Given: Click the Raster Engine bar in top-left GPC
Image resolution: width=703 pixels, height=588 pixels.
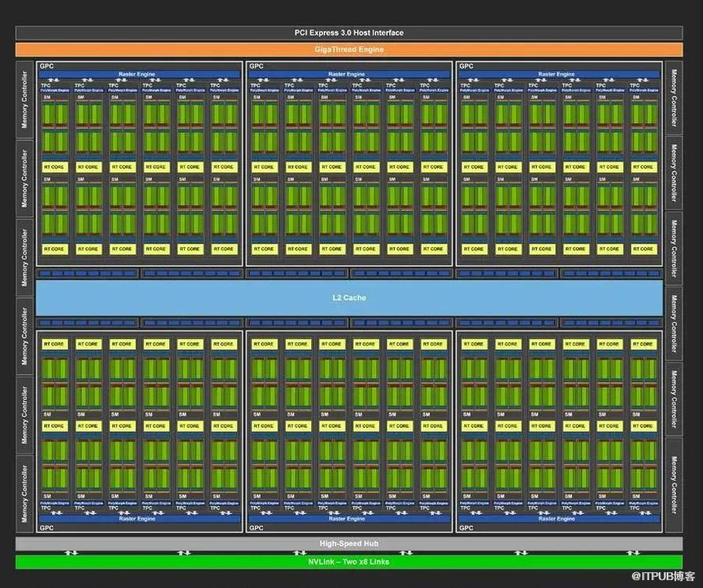Looking at the screenshot, I should (x=137, y=74).
